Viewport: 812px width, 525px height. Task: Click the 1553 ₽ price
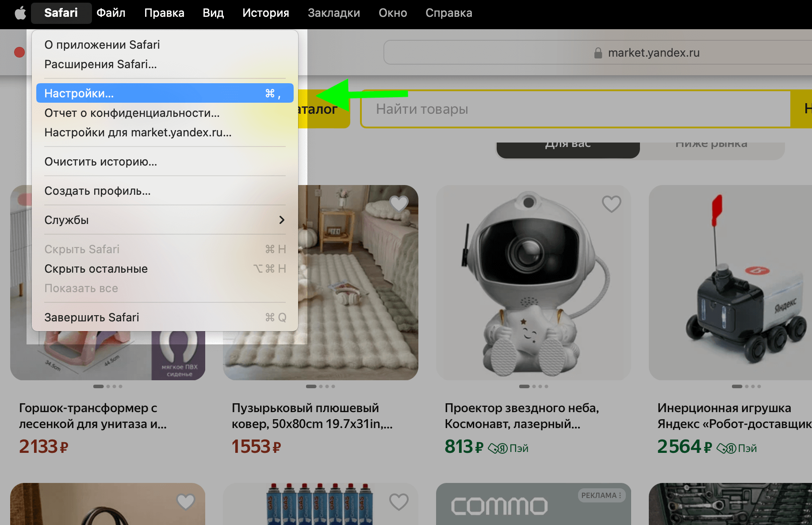256,447
